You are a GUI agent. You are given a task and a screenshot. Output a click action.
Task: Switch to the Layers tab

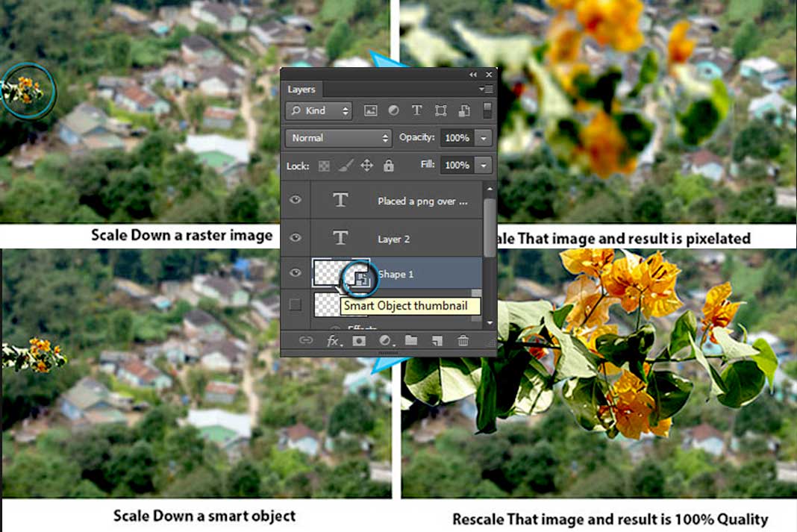click(302, 89)
